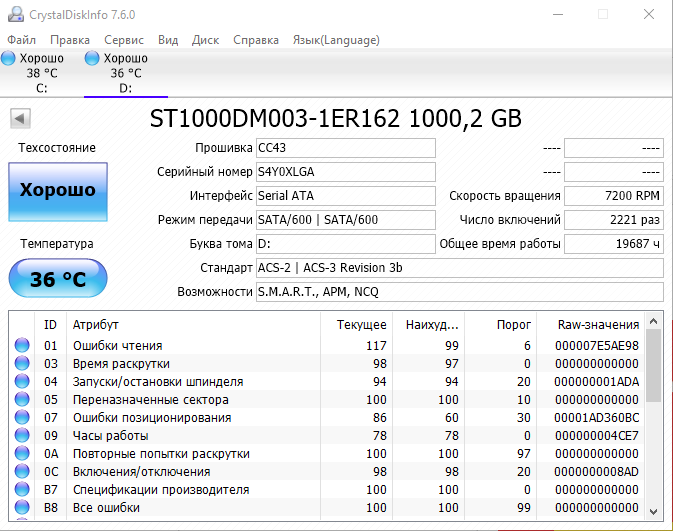Screen dimensions: 673x531
Task: Click the blue Хорошо health status button
Action: tap(57, 191)
